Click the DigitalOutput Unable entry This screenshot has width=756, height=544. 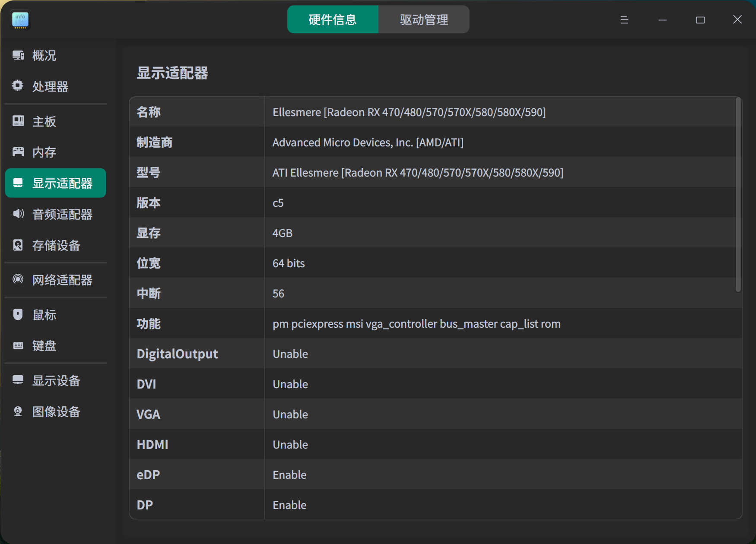(290, 354)
